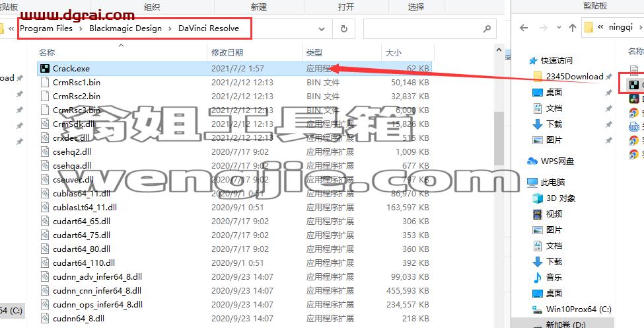This screenshot has width=644, height=328.
Task: Select cudnn_ops_infer64_8.dll file
Action: (x=235, y=305)
